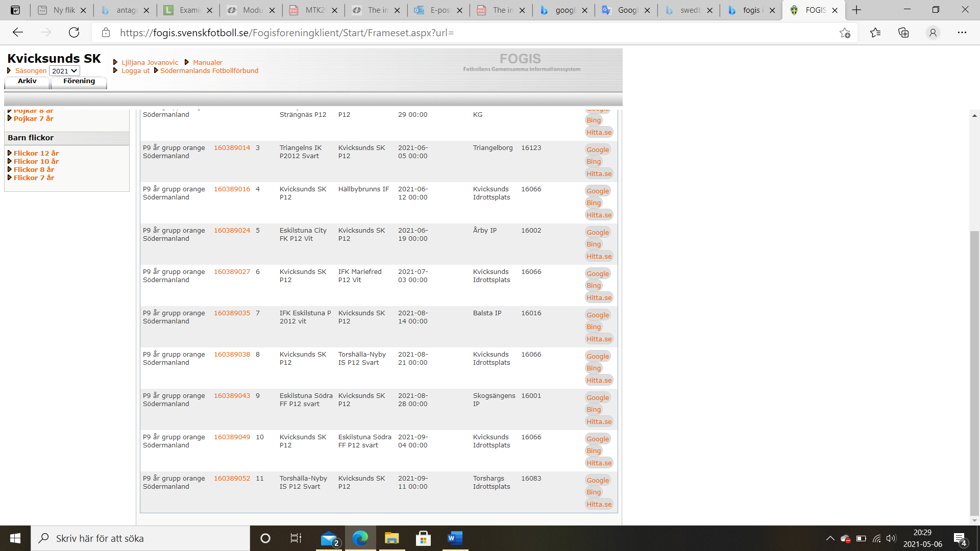Open the Säsongen 2021 dropdown
The width and height of the screenshot is (980, 551).
[x=64, y=71]
